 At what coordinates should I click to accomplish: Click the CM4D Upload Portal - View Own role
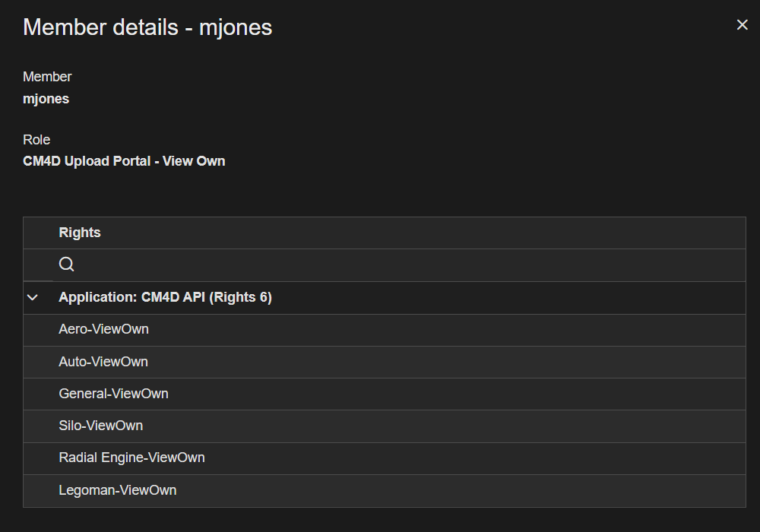124,161
